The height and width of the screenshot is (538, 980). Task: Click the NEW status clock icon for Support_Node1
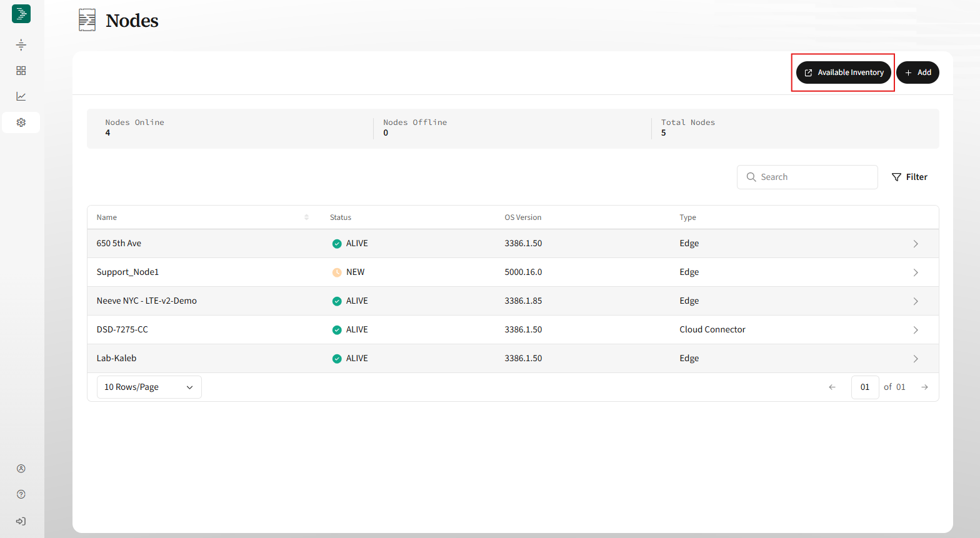[337, 272]
